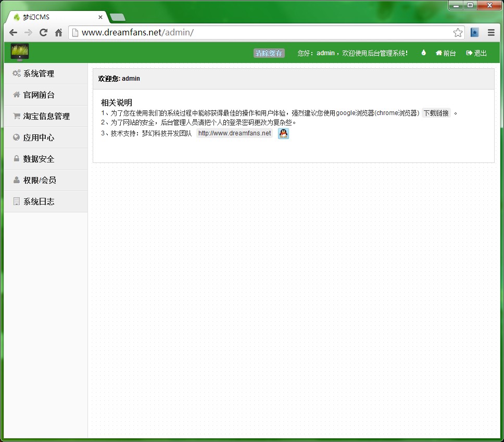Open the http://www.dreamfans.net link

(x=235, y=133)
